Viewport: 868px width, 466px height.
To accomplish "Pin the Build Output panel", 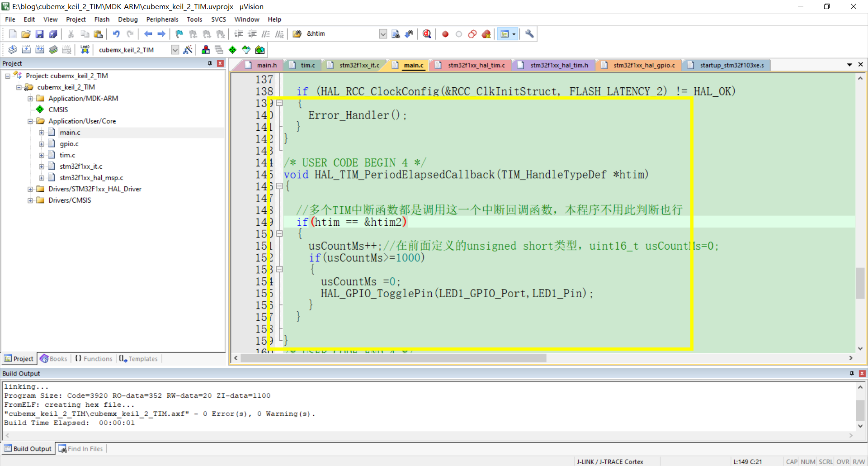I will (x=852, y=373).
